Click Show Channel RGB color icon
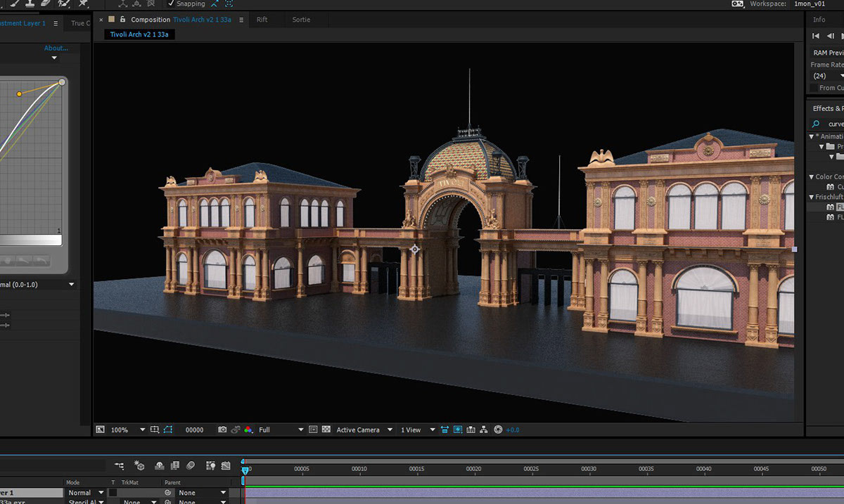Screen dimensions: 844x504 248,429
